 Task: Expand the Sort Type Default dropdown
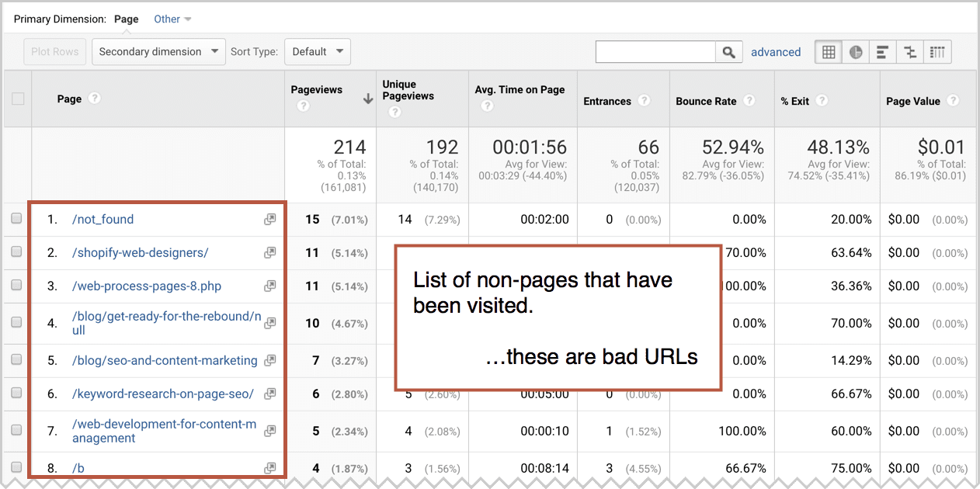(317, 51)
